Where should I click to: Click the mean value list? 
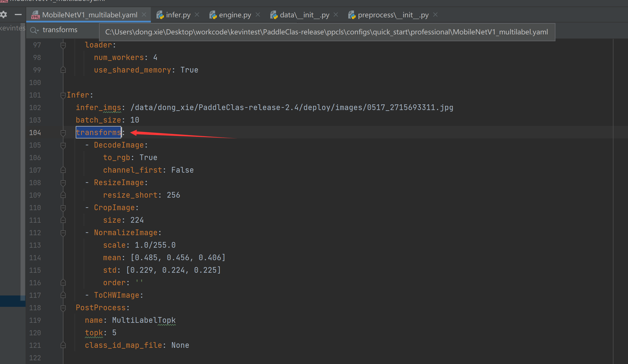point(178,258)
